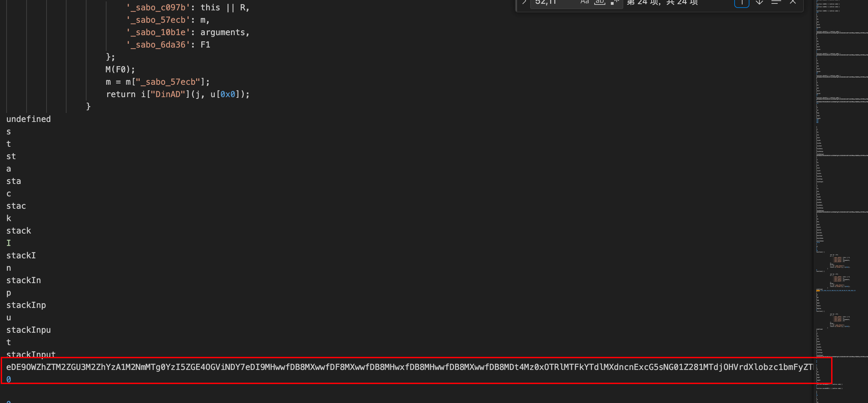This screenshot has width=868, height=403.
Task: Toggle Match Case in find widget
Action: [x=585, y=2]
